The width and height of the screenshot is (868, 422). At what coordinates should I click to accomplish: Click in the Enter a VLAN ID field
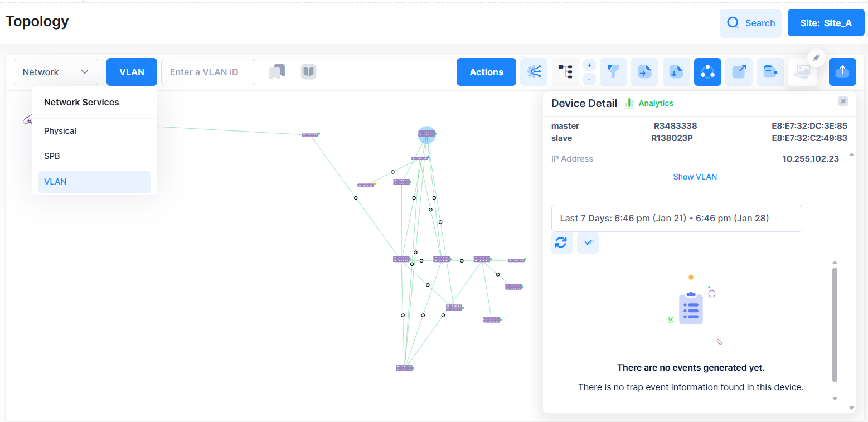tap(208, 72)
